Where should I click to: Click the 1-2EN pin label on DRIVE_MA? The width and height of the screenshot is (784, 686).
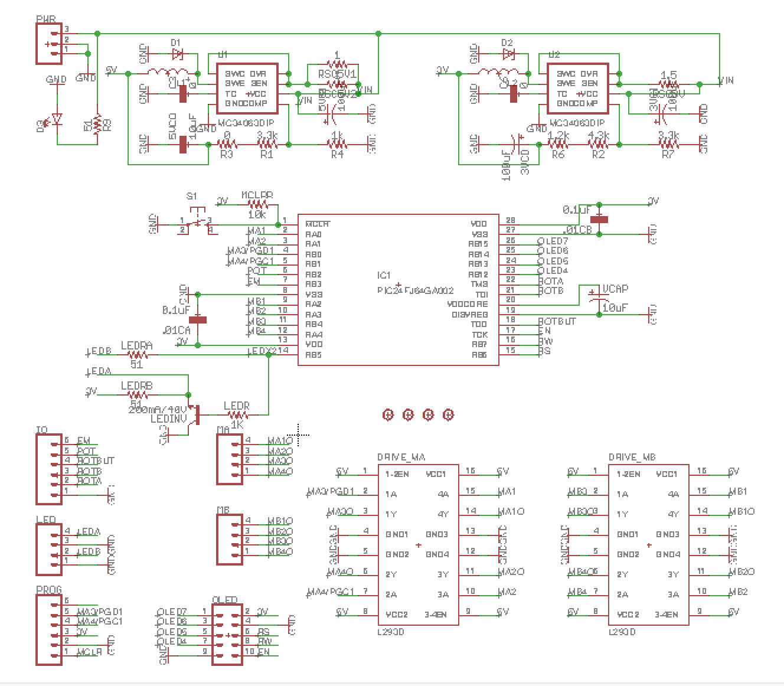point(397,474)
